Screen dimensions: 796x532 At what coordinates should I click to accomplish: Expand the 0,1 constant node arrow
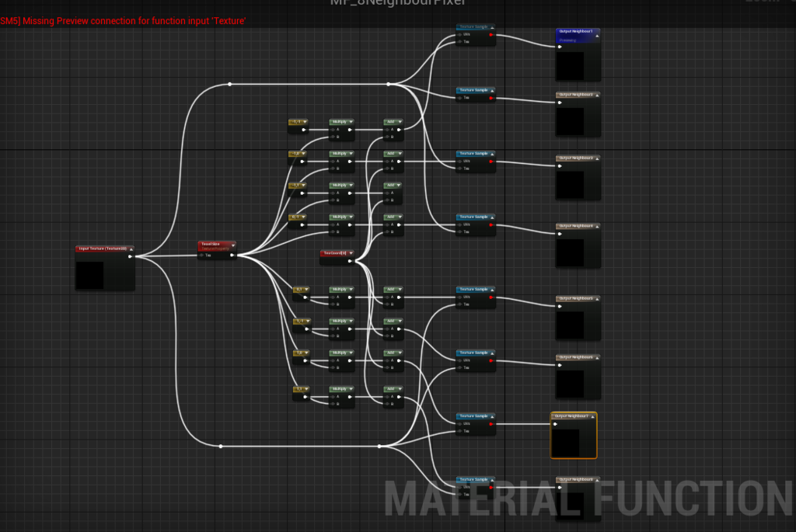point(306,290)
